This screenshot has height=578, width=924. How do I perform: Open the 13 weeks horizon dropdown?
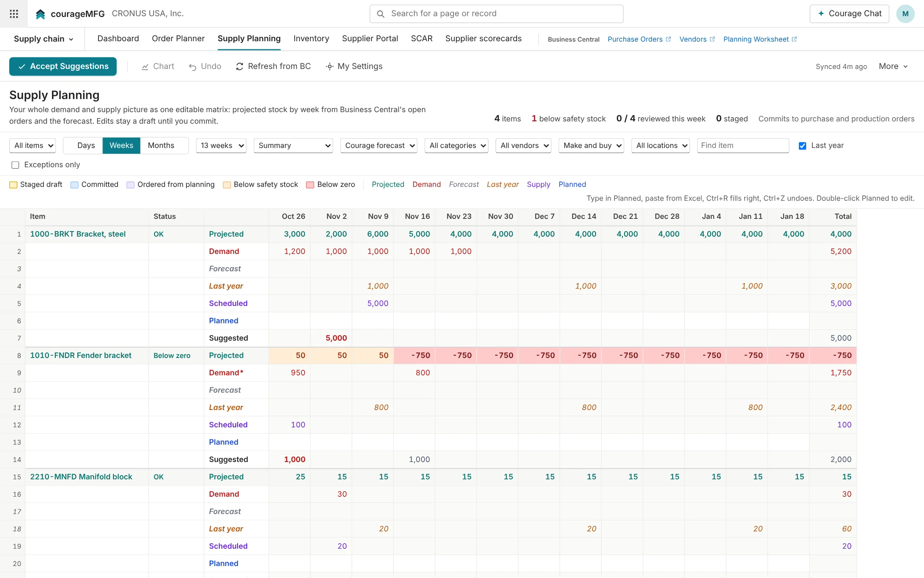(x=221, y=146)
